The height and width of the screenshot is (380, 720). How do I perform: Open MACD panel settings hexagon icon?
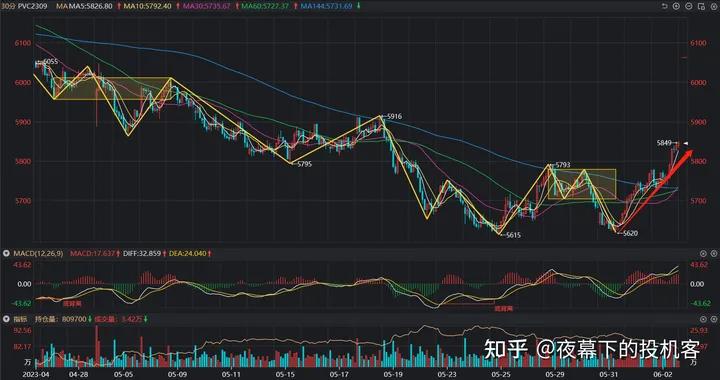click(714, 253)
